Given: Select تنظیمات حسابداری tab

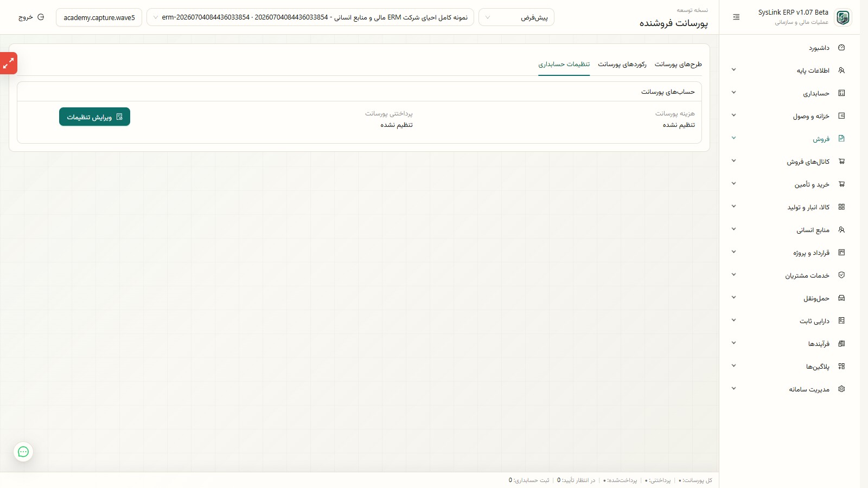Looking at the screenshot, I should coord(564,65).
